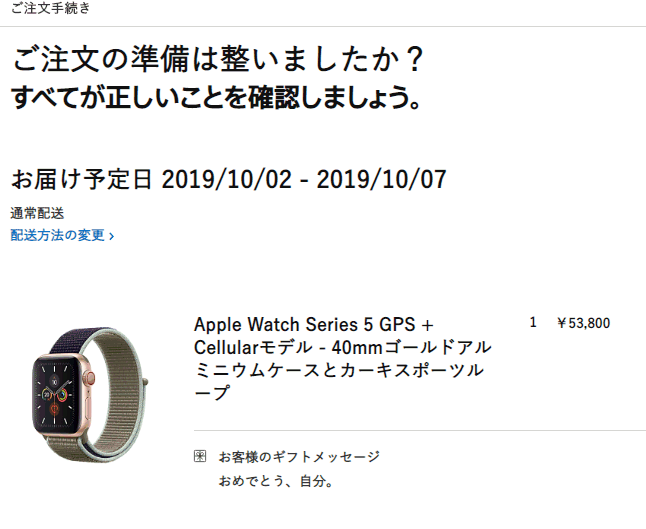Open the Apple Watch product thumbnail
The height and width of the screenshot is (529, 646).
tap(89, 394)
